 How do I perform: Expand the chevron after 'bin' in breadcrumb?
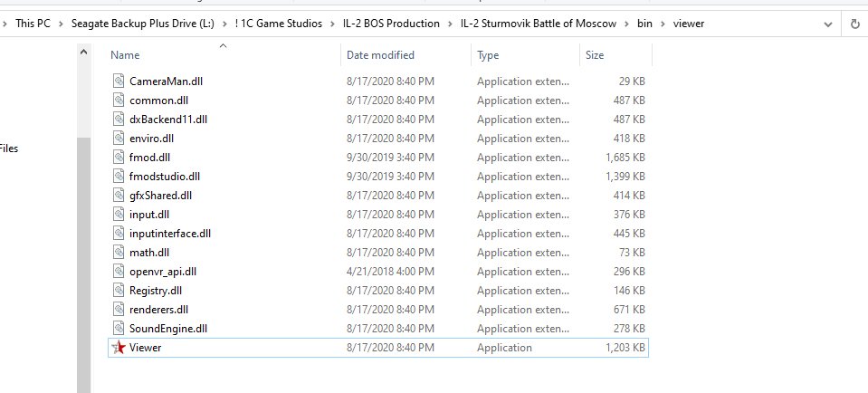tap(662, 24)
